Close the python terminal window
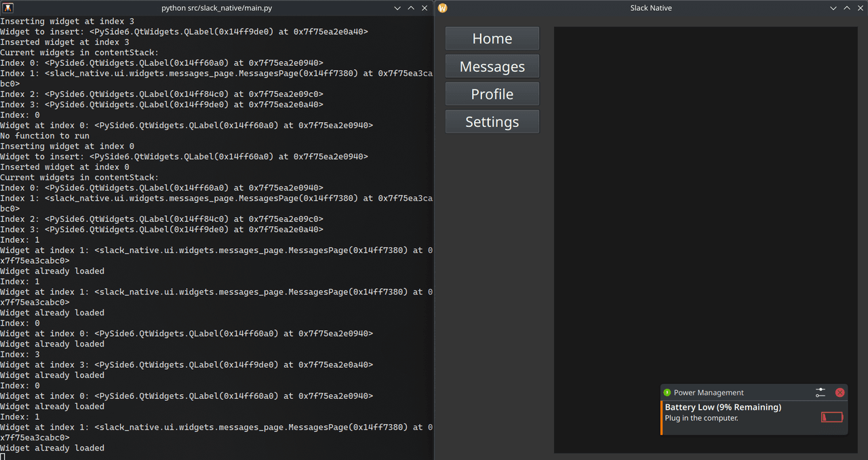Image resolution: width=868 pixels, height=460 pixels. [424, 8]
